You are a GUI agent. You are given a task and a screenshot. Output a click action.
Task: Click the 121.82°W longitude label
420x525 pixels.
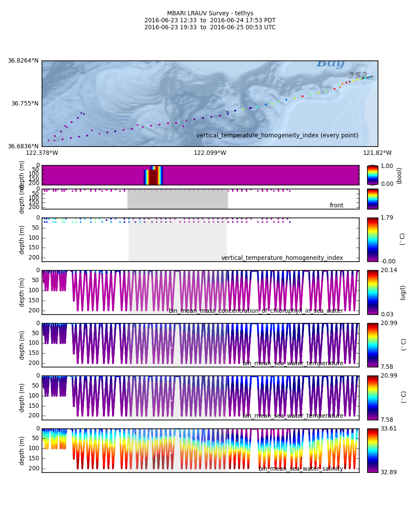(x=377, y=153)
